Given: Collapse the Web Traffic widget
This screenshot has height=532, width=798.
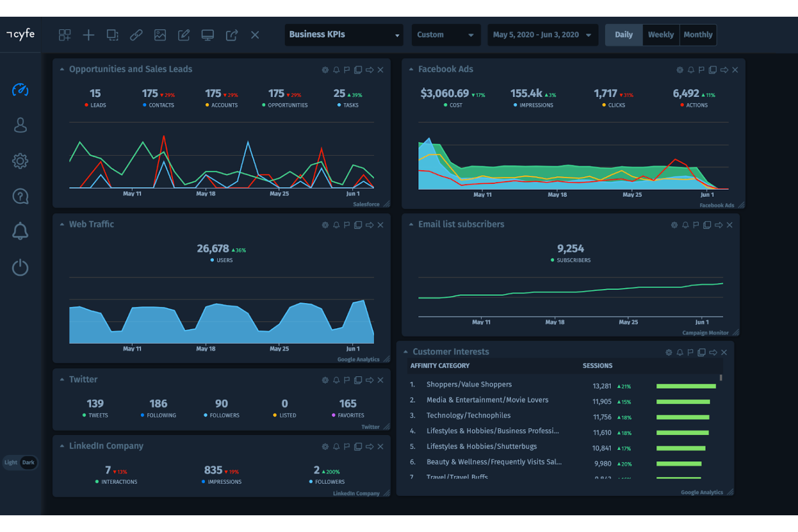Looking at the screenshot, I should (62, 225).
